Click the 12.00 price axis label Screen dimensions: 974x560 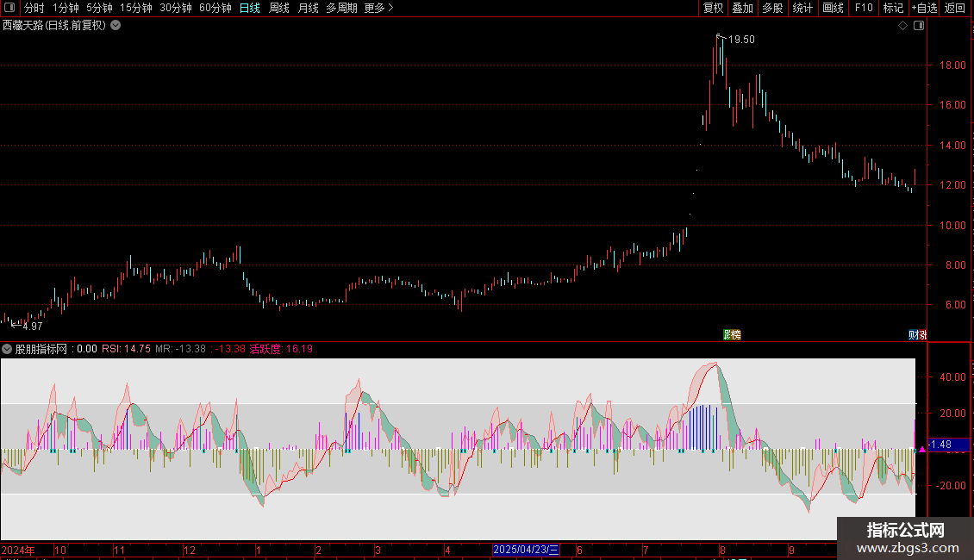952,185
